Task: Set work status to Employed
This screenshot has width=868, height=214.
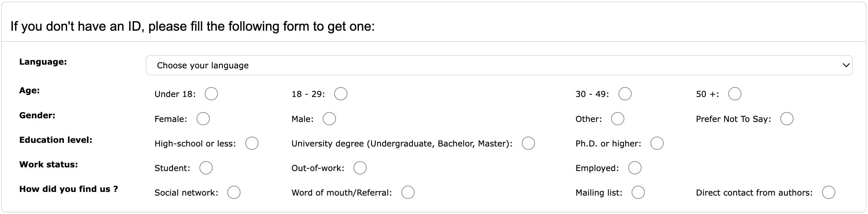Action: 635,168
